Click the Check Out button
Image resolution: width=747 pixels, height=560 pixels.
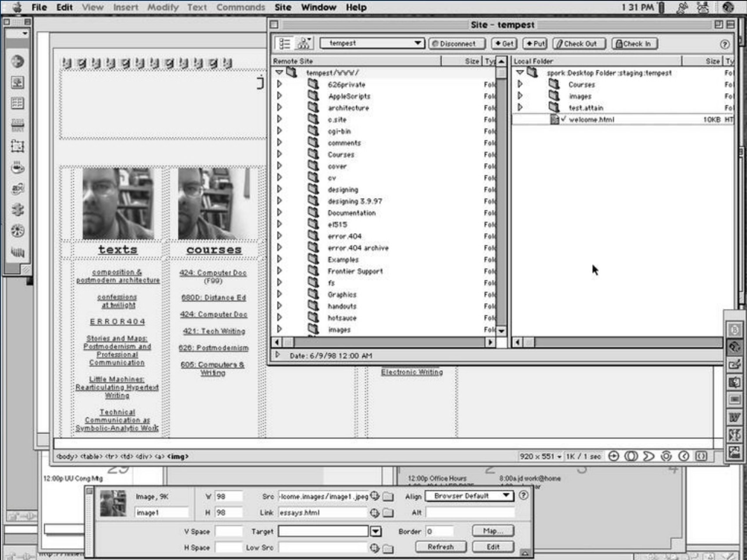(579, 43)
